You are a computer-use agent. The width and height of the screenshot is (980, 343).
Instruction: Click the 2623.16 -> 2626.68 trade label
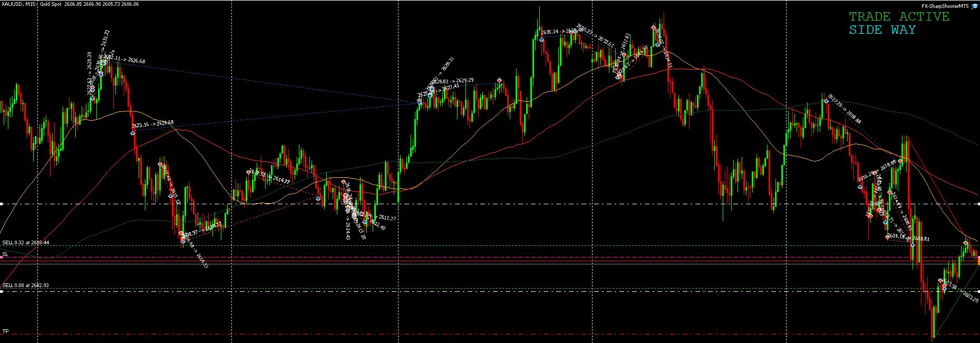[153, 125]
